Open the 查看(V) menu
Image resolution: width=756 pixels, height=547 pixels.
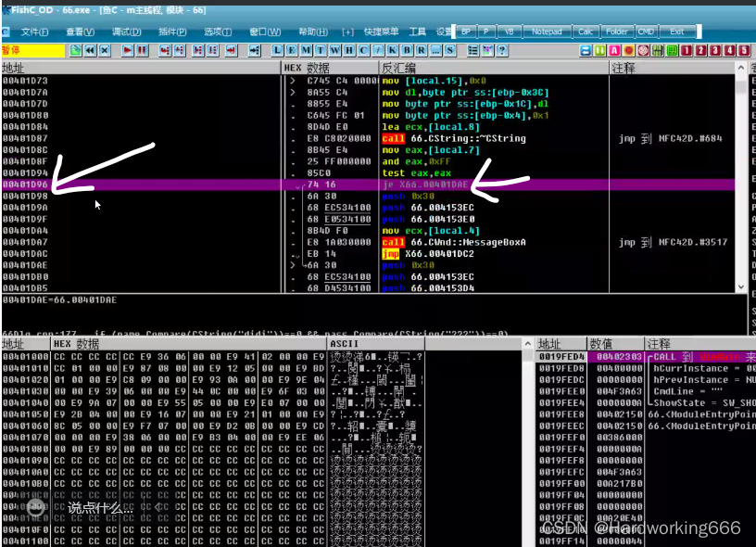click(x=80, y=32)
